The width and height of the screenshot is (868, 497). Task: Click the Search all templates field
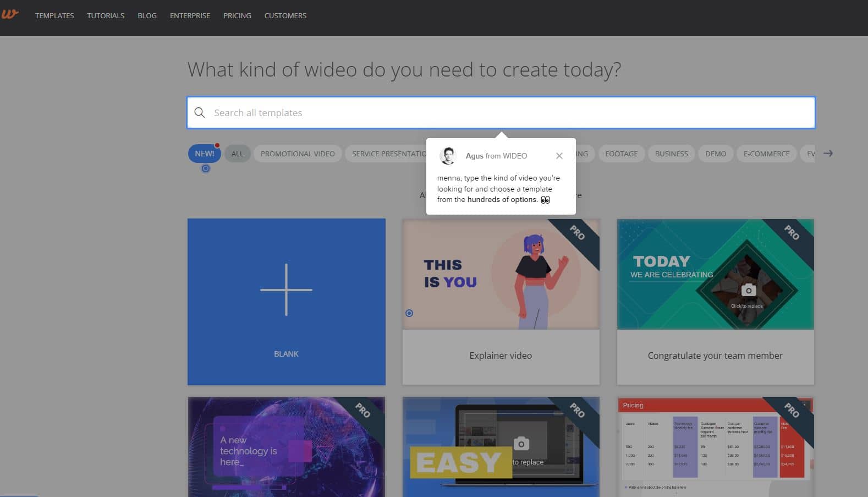coord(501,113)
